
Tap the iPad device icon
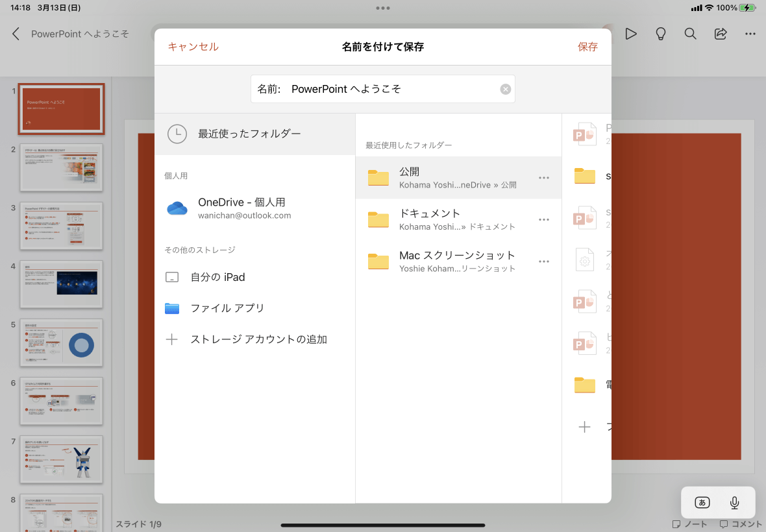(x=172, y=277)
